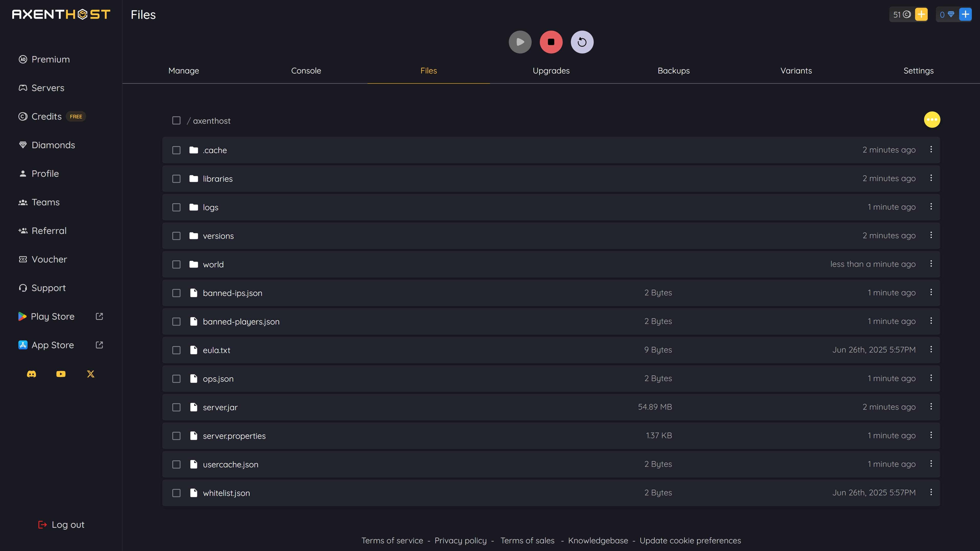Check the eula.txt checkbox
The image size is (980, 551).
pyautogui.click(x=176, y=350)
